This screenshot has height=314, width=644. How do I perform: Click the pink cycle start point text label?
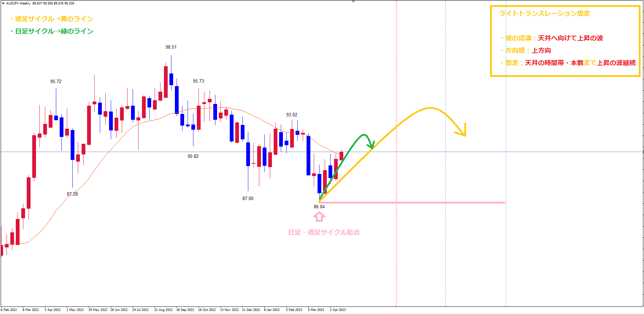(324, 232)
